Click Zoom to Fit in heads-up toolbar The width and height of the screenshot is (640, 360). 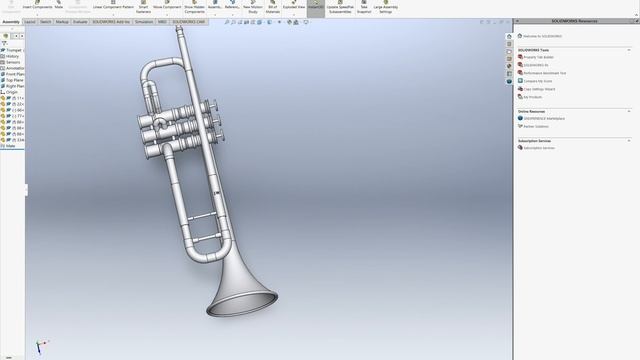227,22
